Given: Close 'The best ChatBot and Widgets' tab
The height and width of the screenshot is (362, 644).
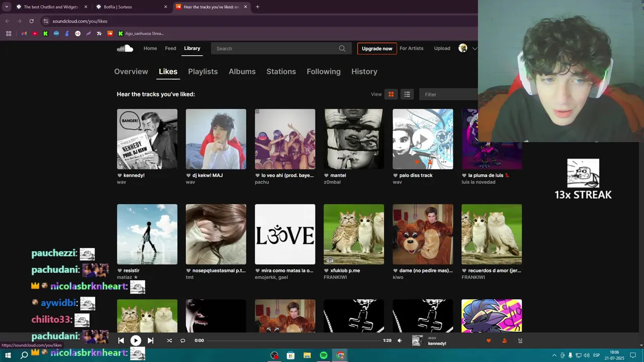Looking at the screenshot, I should pos(86,7).
